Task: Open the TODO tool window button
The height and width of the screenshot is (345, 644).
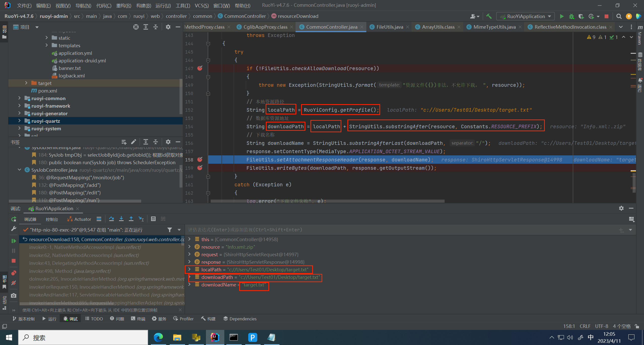Action: click(x=94, y=319)
